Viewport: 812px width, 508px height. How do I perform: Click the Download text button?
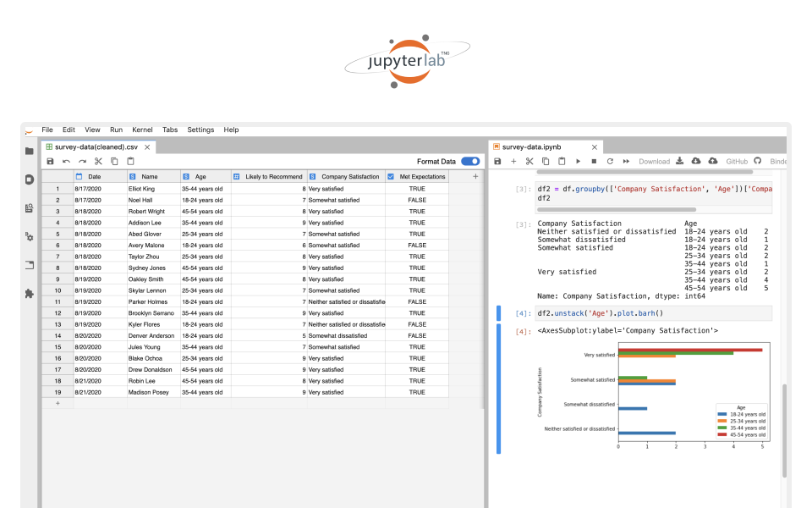(654, 161)
